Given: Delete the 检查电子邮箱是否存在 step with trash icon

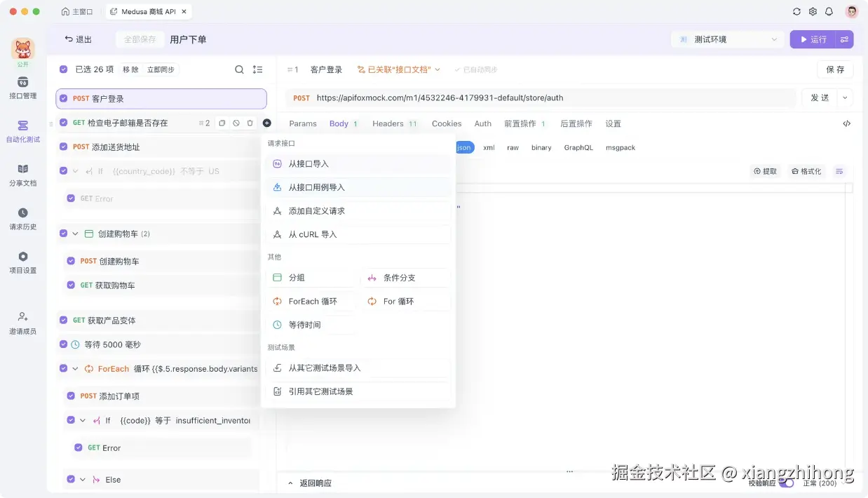Looking at the screenshot, I should click(x=250, y=123).
